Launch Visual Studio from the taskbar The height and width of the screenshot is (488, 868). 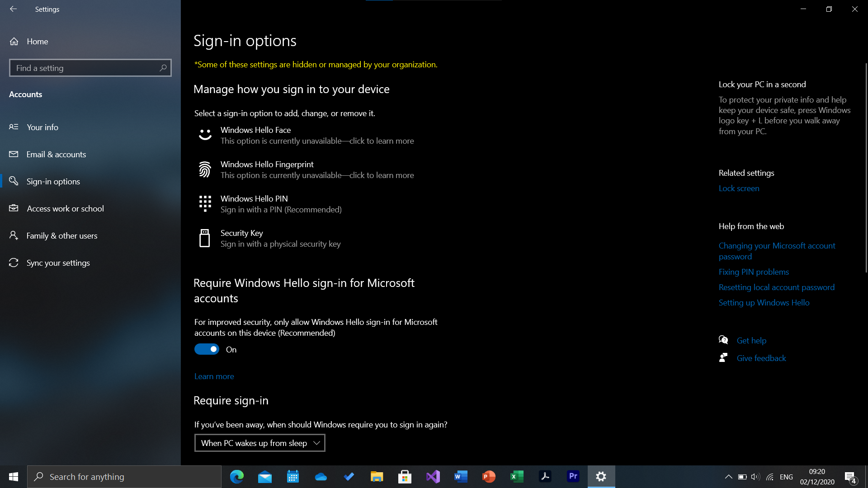(433, 477)
